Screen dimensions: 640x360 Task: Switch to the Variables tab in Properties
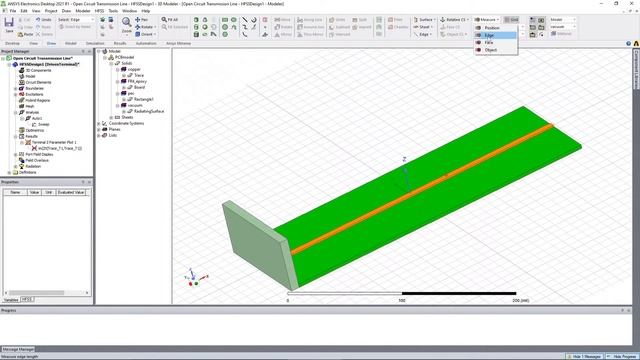pyautogui.click(x=11, y=300)
